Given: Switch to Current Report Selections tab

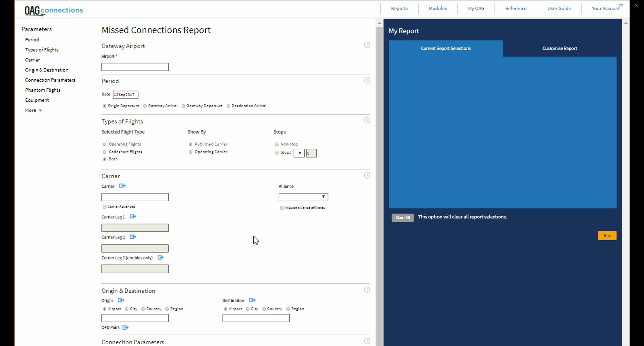Looking at the screenshot, I should click(x=446, y=49).
